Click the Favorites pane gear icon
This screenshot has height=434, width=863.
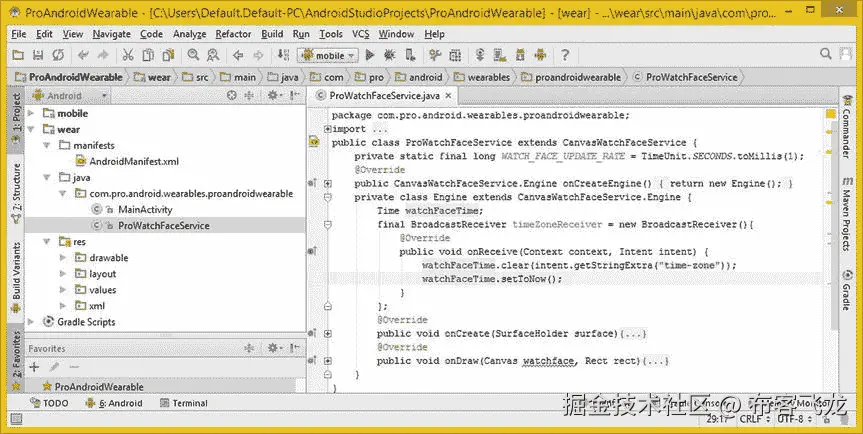coord(273,348)
